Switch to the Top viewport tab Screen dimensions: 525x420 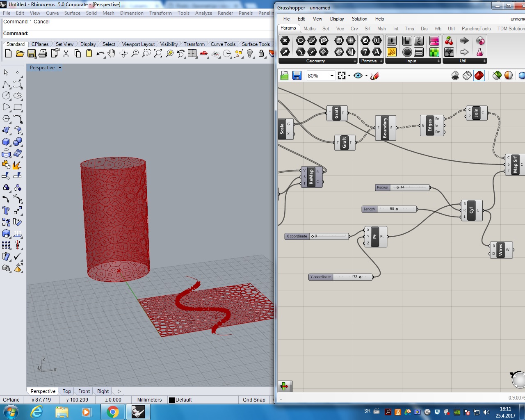pyautogui.click(x=67, y=391)
